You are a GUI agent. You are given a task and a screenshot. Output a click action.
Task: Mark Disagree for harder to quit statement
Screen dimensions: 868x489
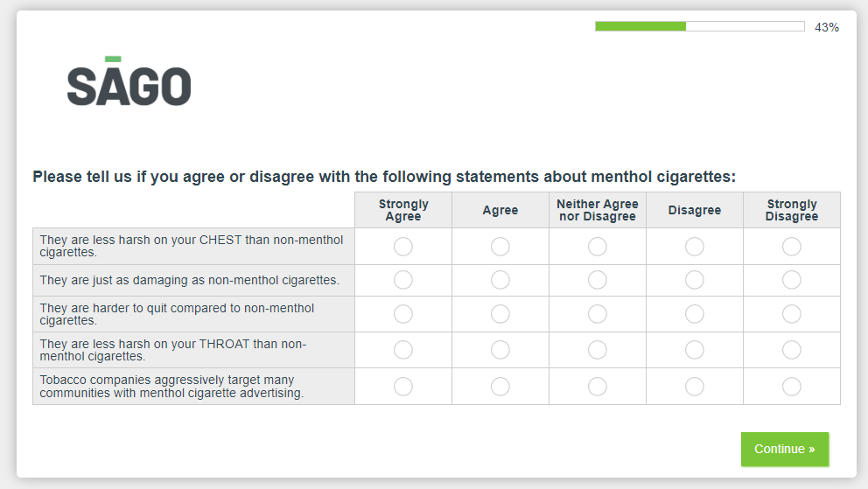695,314
